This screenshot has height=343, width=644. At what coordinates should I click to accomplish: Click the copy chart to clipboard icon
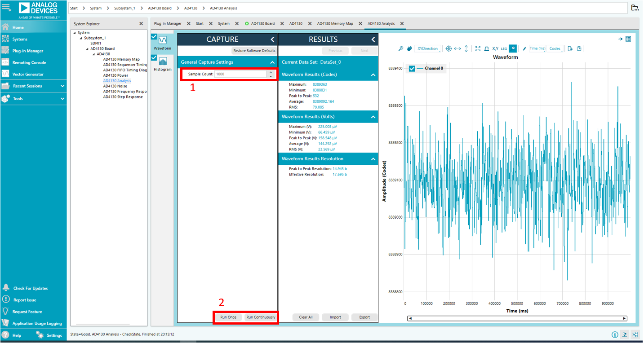point(579,48)
